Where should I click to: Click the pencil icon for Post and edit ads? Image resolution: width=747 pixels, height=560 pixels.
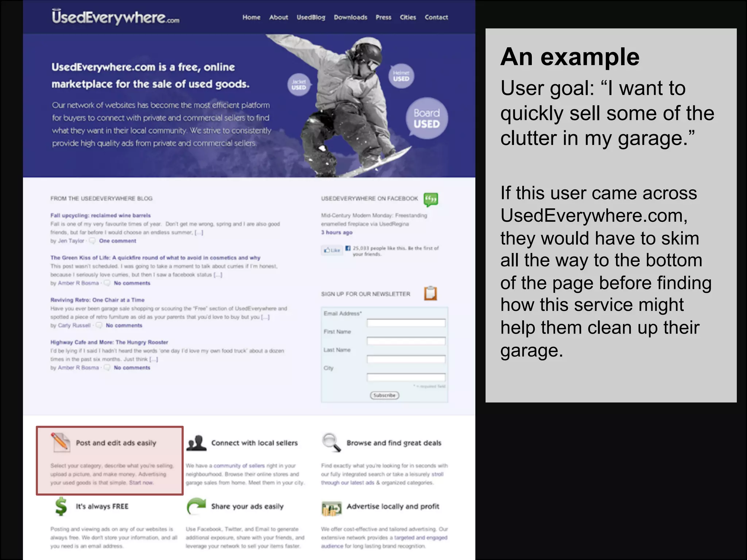[x=60, y=442]
